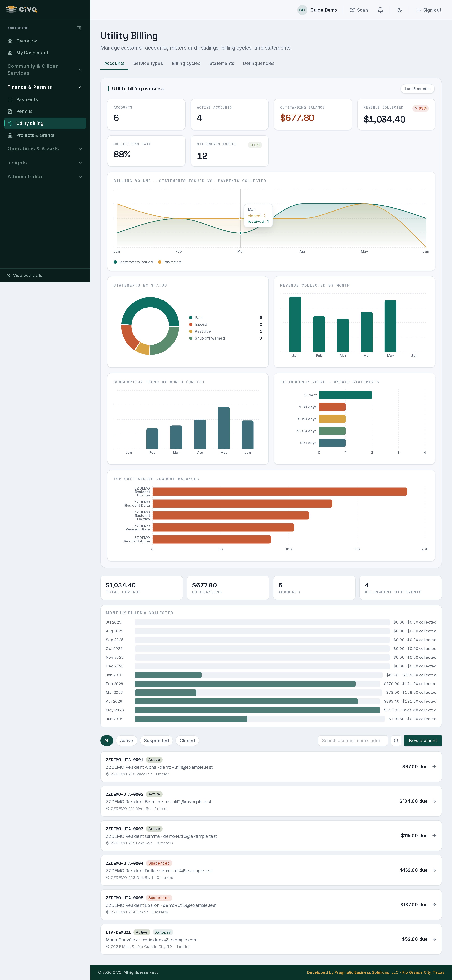Collapse Finance & Permits section
The height and width of the screenshot is (980, 452).
(45, 87)
